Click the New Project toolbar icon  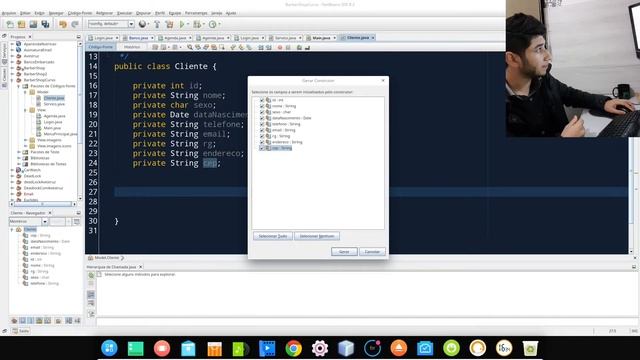(x=22, y=24)
